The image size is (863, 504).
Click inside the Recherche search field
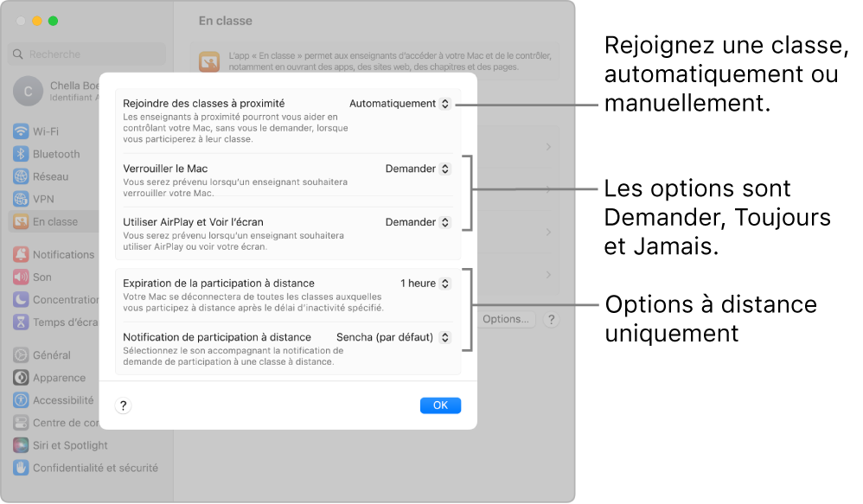[x=86, y=54]
